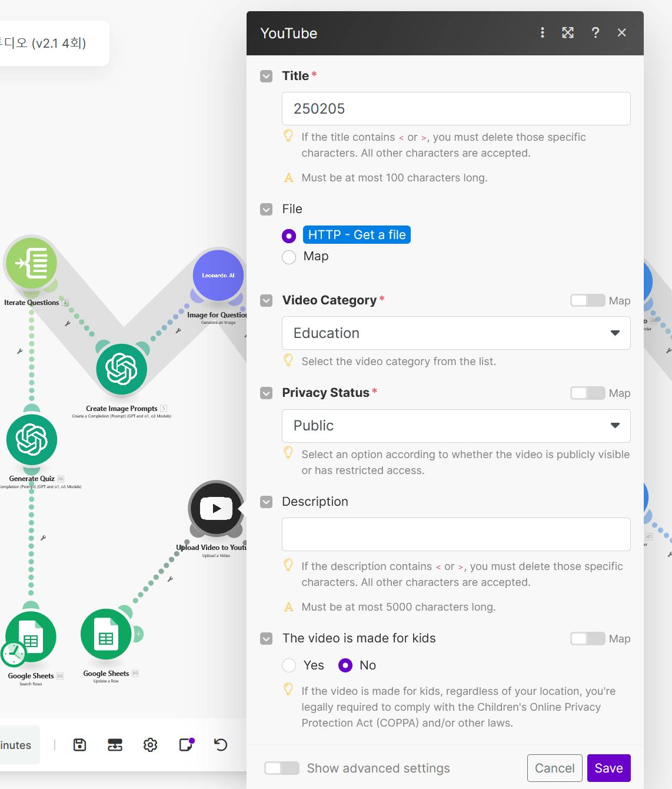
Task: Click the Upload Video to YouTube label
Action: point(211,548)
